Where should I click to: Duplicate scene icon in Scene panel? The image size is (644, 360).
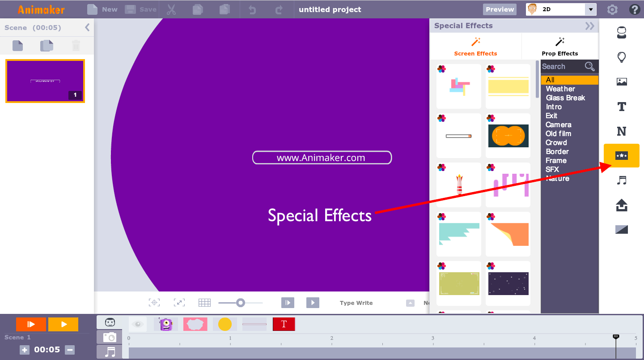[x=47, y=45]
